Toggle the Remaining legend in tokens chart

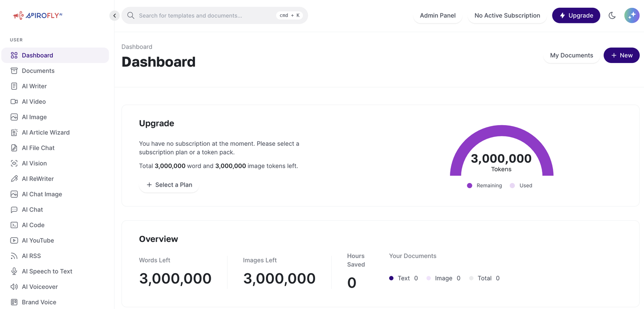click(x=484, y=186)
